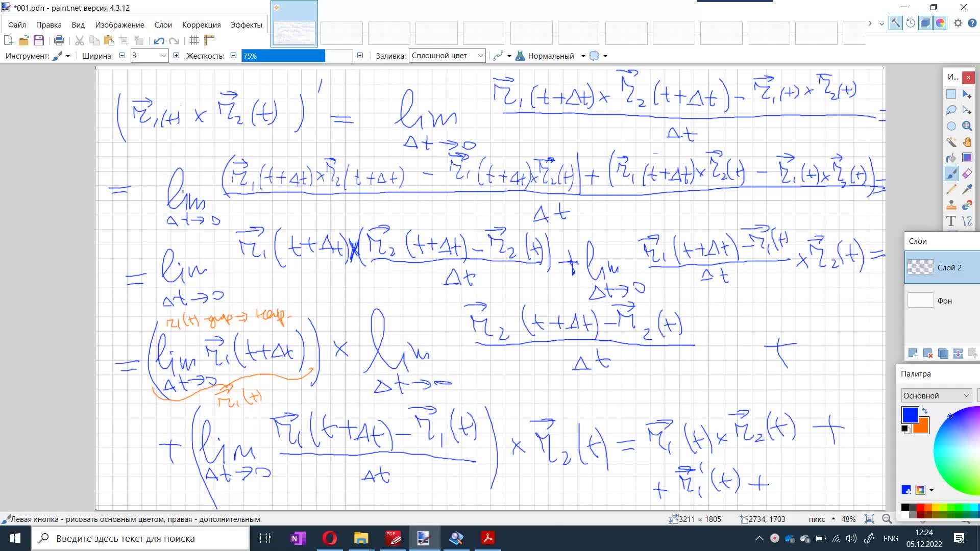Select the Magic Wand tool
Screen dimensions: 980x551
pos(951,142)
